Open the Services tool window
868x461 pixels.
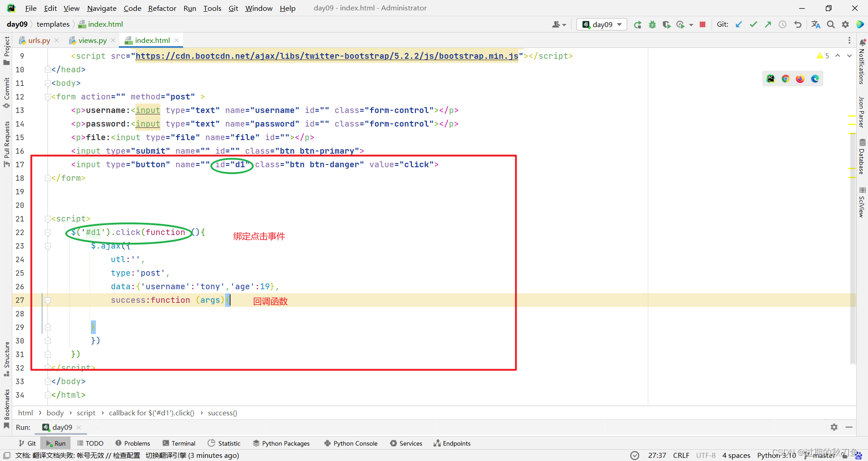click(x=406, y=443)
